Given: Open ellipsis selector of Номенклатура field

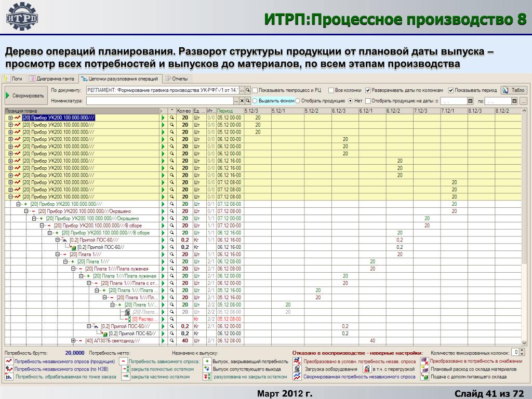Looking at the screenshot, I should tap(236, 101).
